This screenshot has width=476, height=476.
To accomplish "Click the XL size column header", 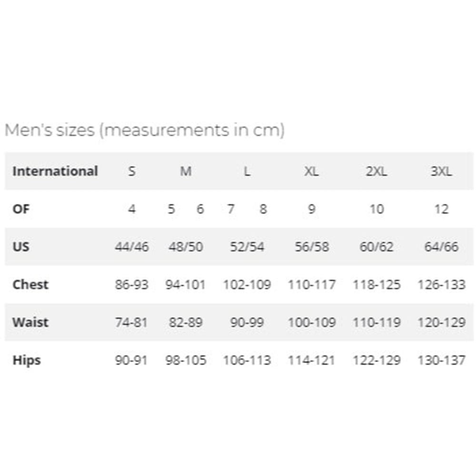I will coord(311,171).
